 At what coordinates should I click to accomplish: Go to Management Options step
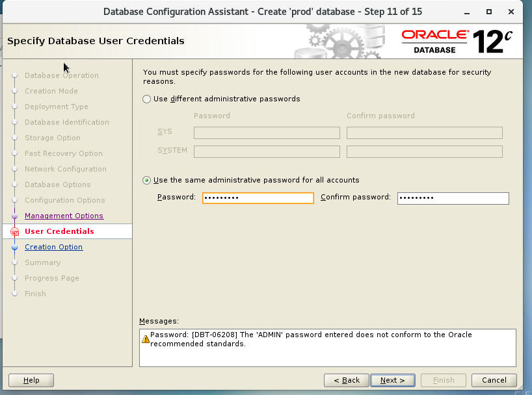click(64, 216)
